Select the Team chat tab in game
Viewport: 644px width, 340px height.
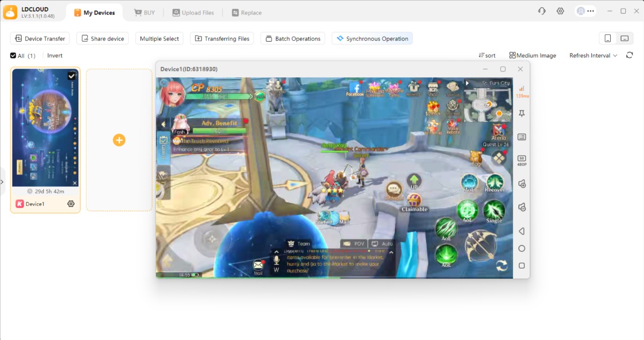(x=298, y=244)
